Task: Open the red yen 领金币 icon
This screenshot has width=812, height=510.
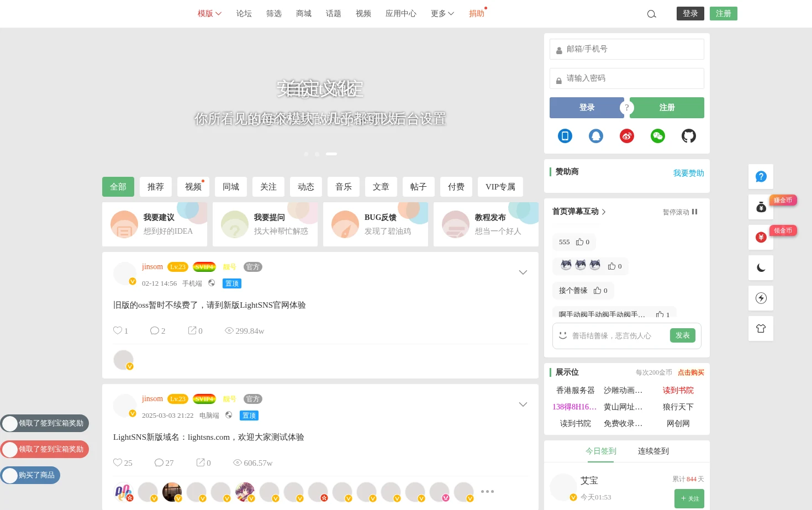Action: tap(761, 238)
